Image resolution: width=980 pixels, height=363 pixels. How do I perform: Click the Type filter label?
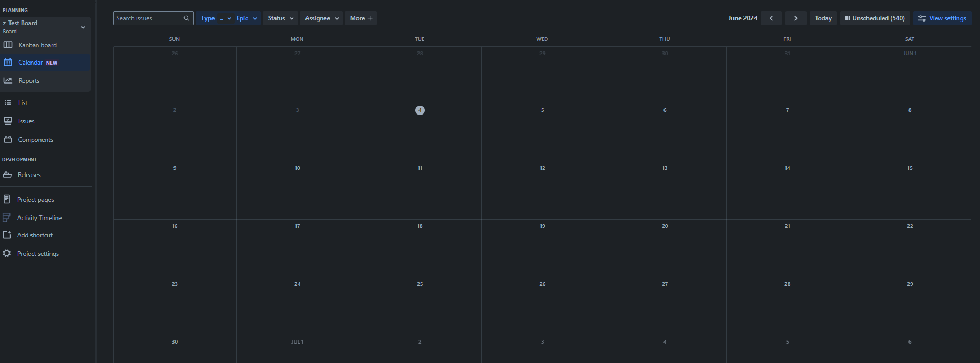208,18
